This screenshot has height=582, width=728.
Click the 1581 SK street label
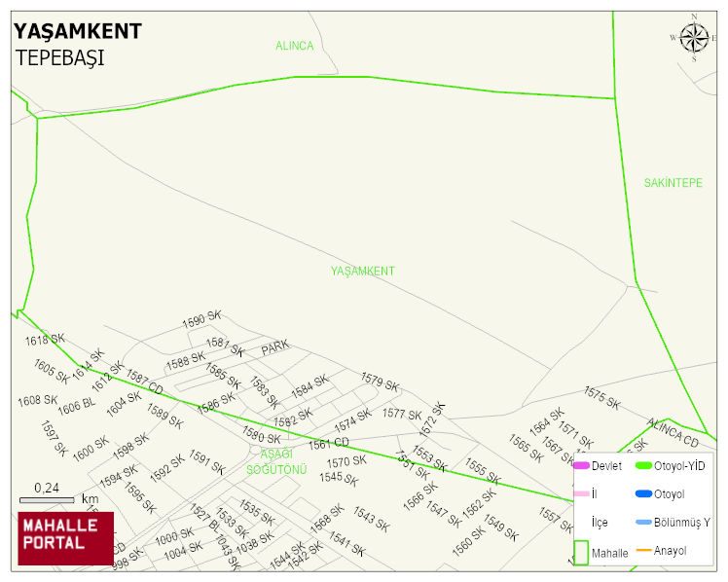225,346
